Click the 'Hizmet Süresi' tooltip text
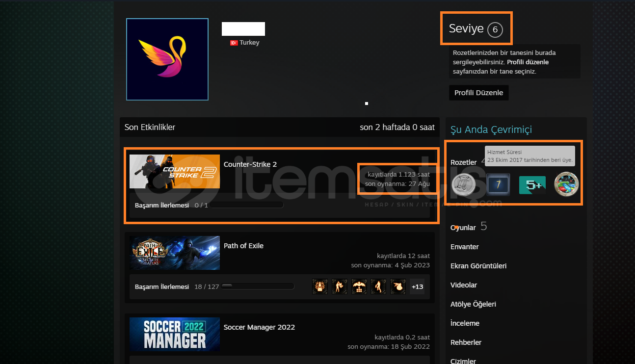This screenshot has width=635, height=364. click(504, 153)
